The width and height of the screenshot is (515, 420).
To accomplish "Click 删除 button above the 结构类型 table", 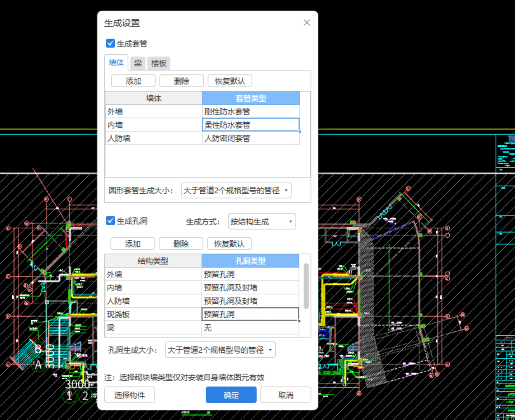I will coord(181,244).
